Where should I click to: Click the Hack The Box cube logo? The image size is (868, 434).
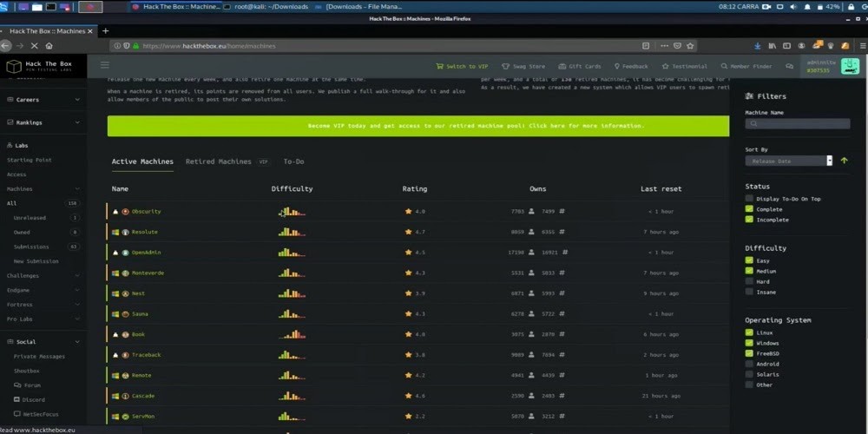(x=13, y=67)
